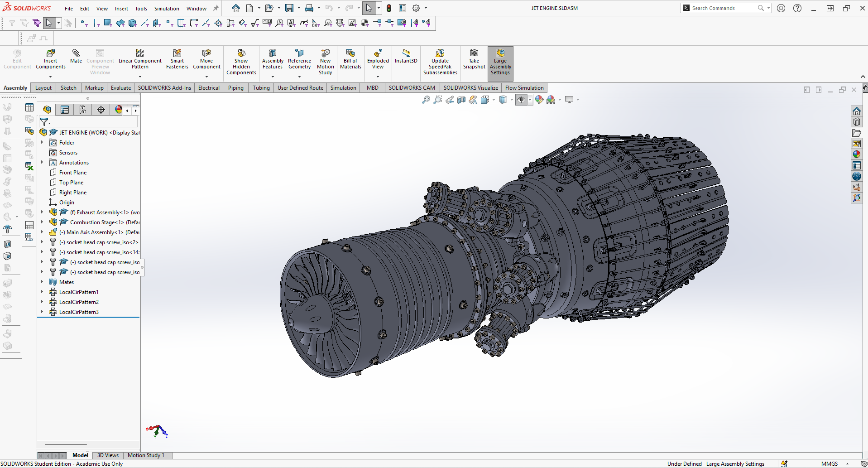The width and height of the screenshot is (868, 468).
Task: Expand the Mates folder in tree
Action: 42,282
